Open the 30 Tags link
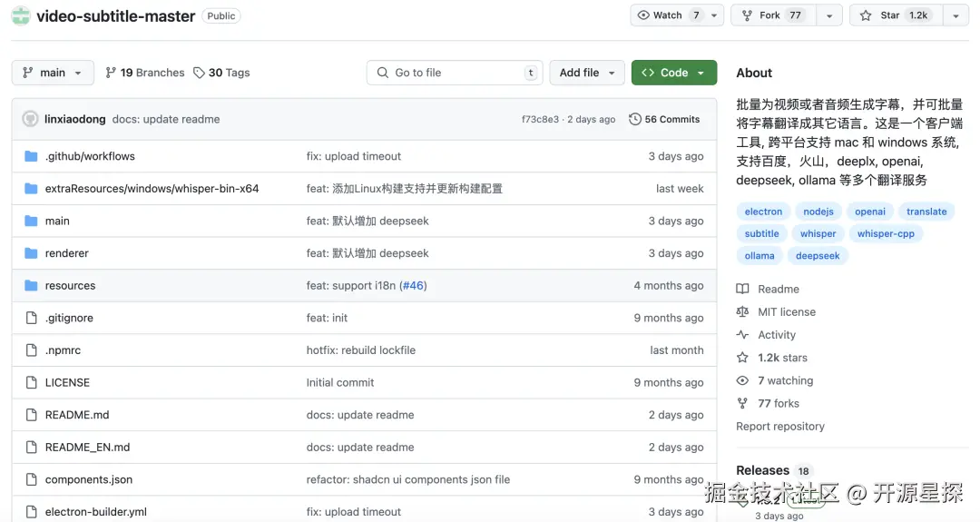The height and width of the screenshot is (522, 980). pos(222,73)
